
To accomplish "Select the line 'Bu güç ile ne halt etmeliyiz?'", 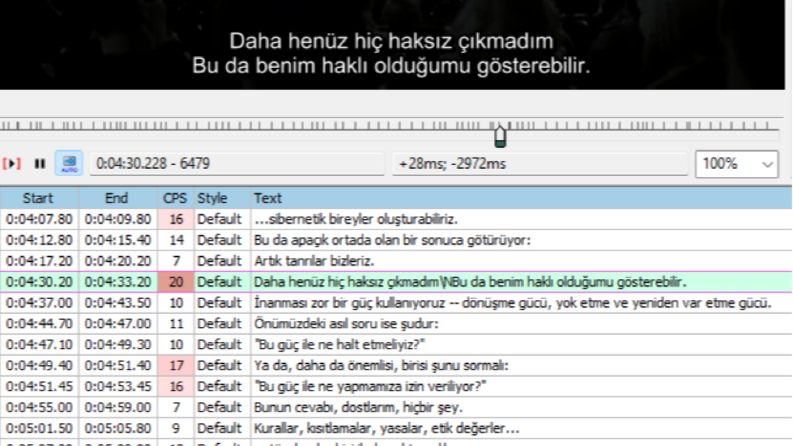I will (396, 344).
